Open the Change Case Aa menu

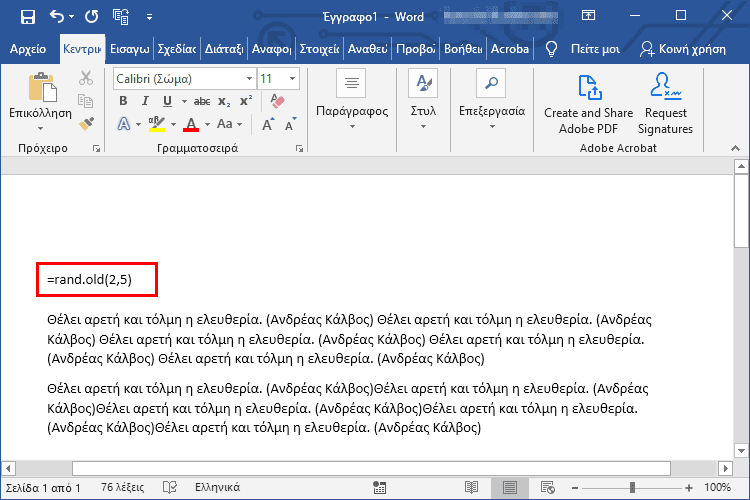[x=230, y=124]
